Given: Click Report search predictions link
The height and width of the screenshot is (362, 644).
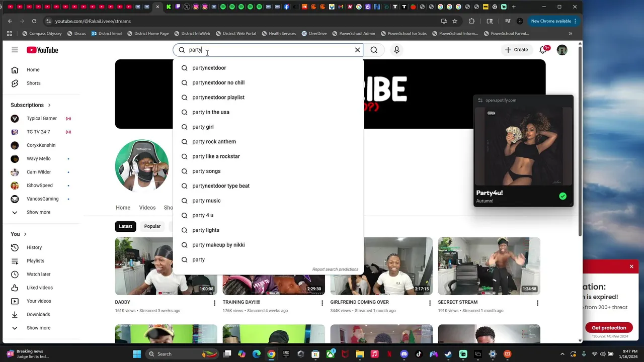Looking at the screenshot, I should coord(335,269).
